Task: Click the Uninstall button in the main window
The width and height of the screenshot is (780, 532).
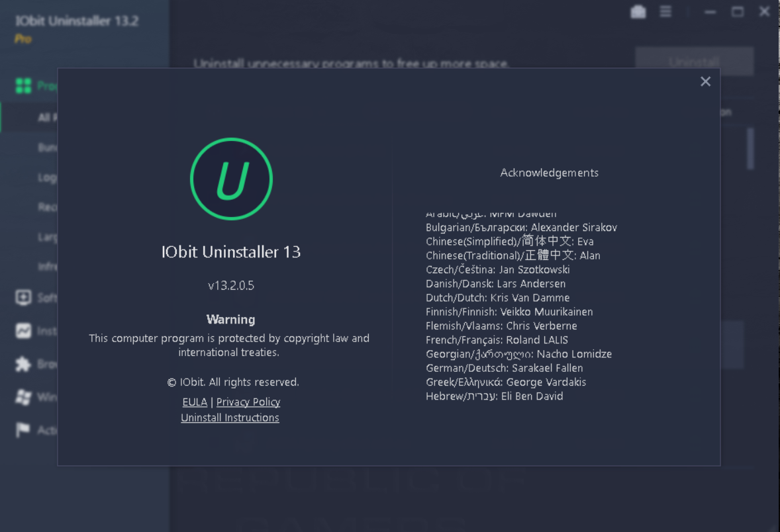Action: click(x=695, y=62)
